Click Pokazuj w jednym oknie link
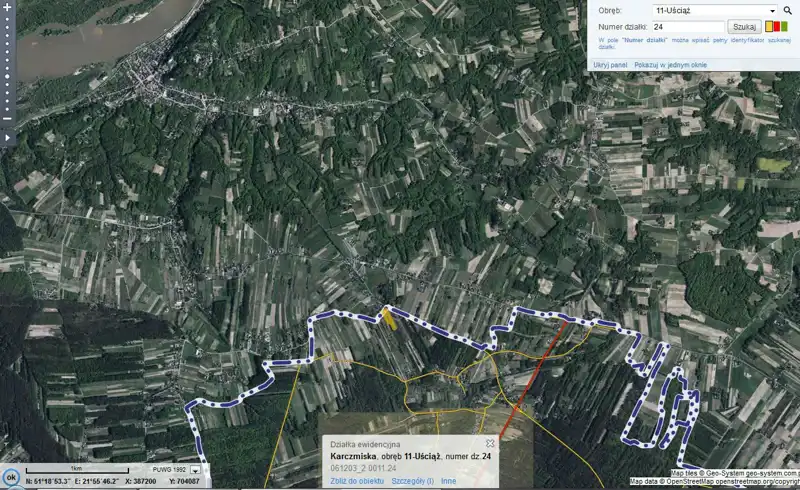The height and width of the screenshot is (490, 800). [670, 65]
